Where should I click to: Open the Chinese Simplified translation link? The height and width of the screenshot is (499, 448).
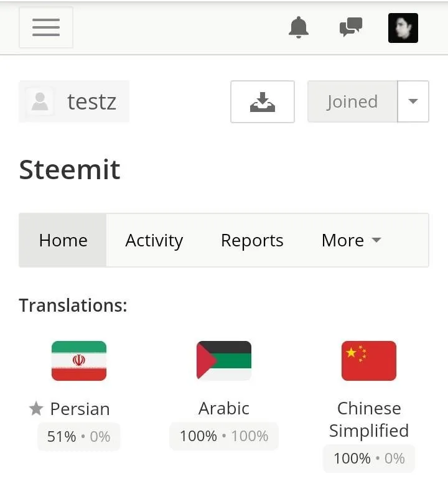point(369,419)
